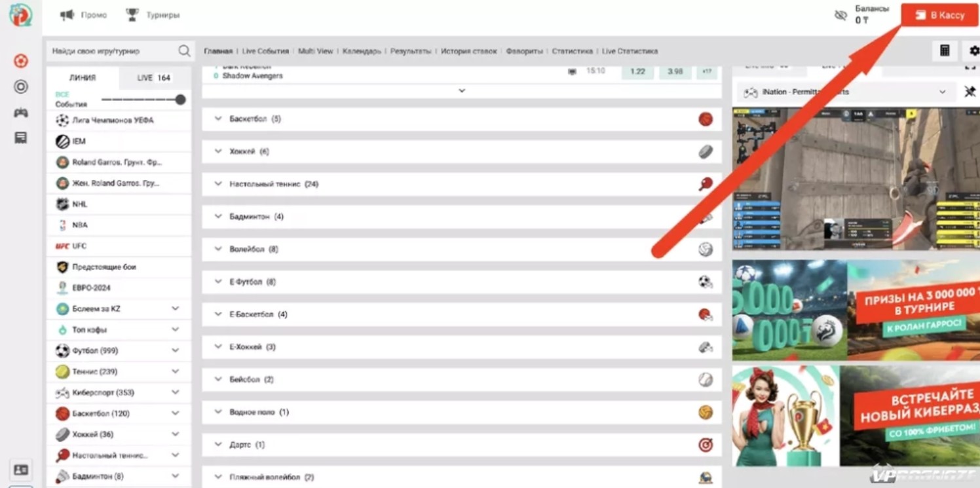Click the game/tournament search field

[x=111, y=51]
